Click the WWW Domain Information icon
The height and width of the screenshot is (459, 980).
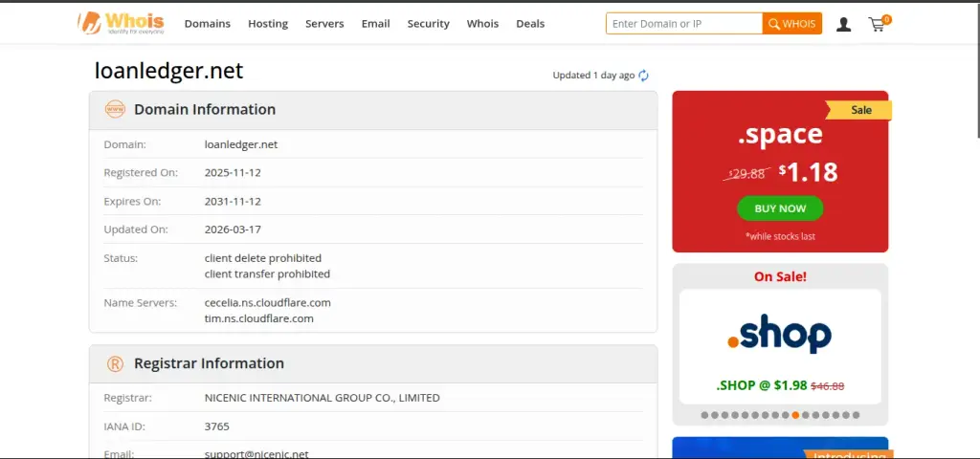tap(115, 109)
